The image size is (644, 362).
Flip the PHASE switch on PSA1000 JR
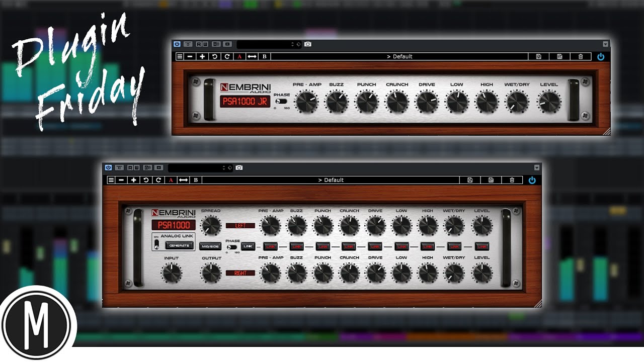point(281,102)
